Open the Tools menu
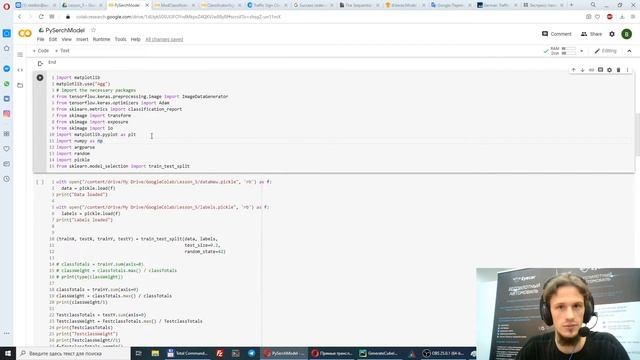The width and height of the screenshot is (640, 360). [x=120, y=39]
